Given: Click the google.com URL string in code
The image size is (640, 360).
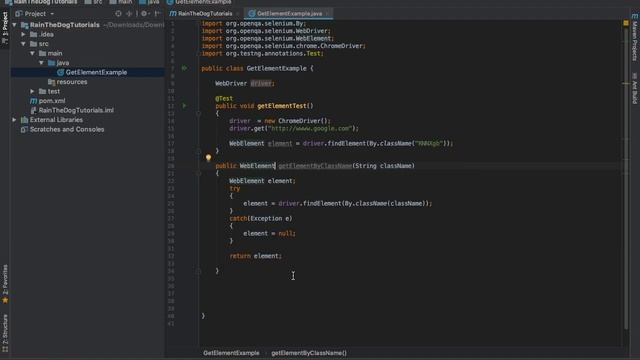Looking at the screenshot, I should point(310,128).
